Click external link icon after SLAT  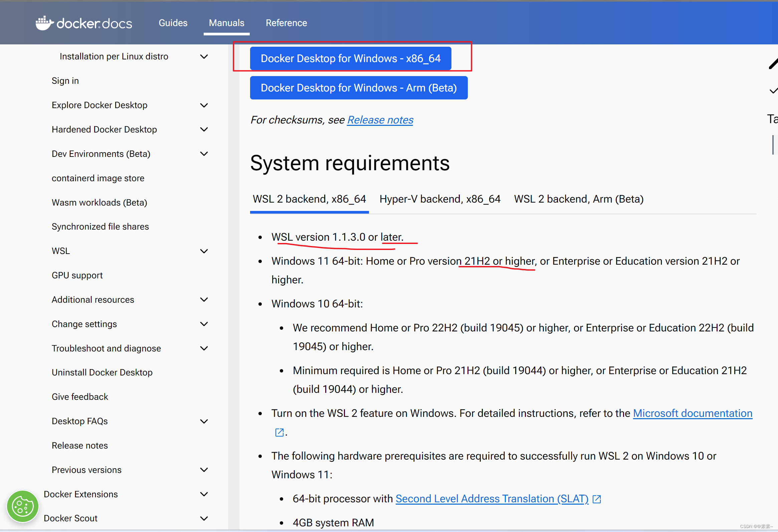pos(597,499)
